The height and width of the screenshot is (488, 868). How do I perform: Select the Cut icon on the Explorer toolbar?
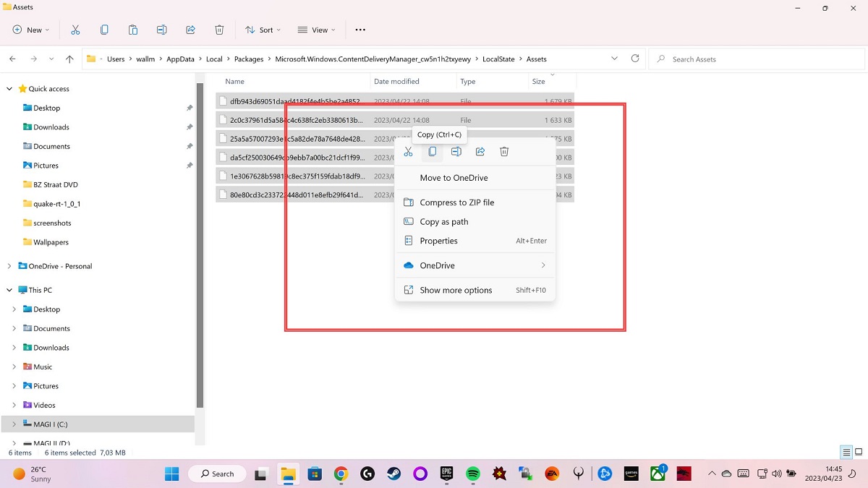75,30
